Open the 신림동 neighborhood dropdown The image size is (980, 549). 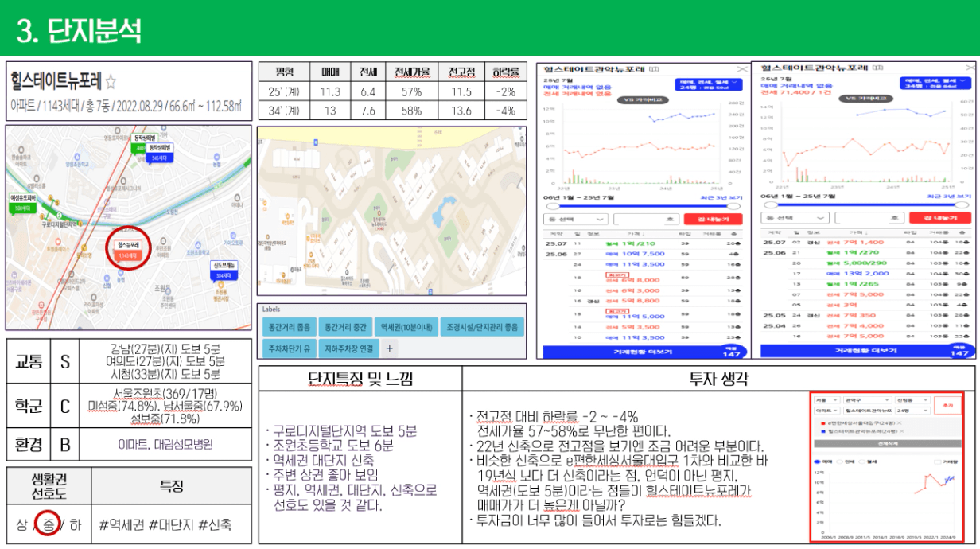tap(912, 400)
